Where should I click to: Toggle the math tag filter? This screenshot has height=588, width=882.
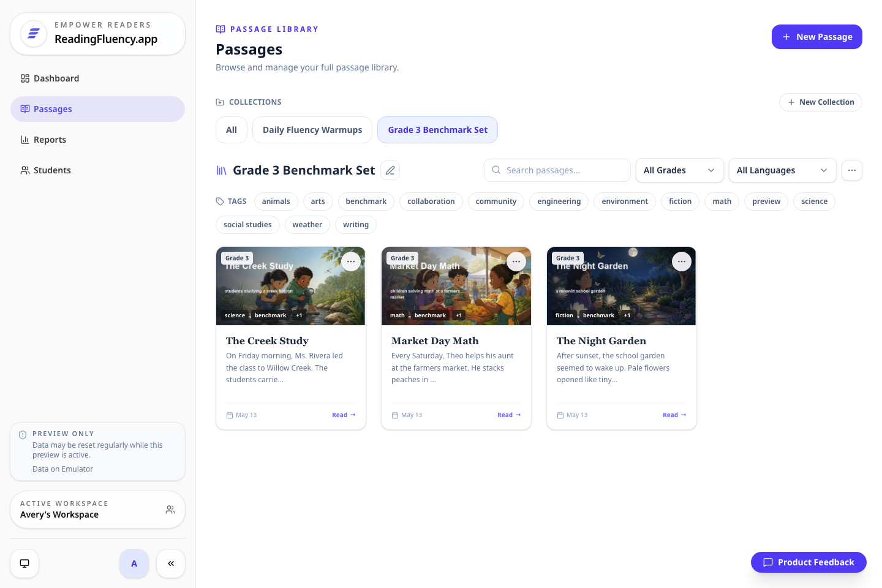(x=722, y=202)
